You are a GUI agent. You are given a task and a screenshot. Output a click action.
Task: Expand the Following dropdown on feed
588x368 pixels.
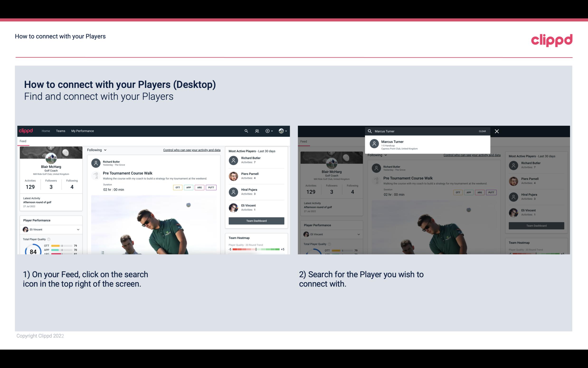(x=96, y=150)
